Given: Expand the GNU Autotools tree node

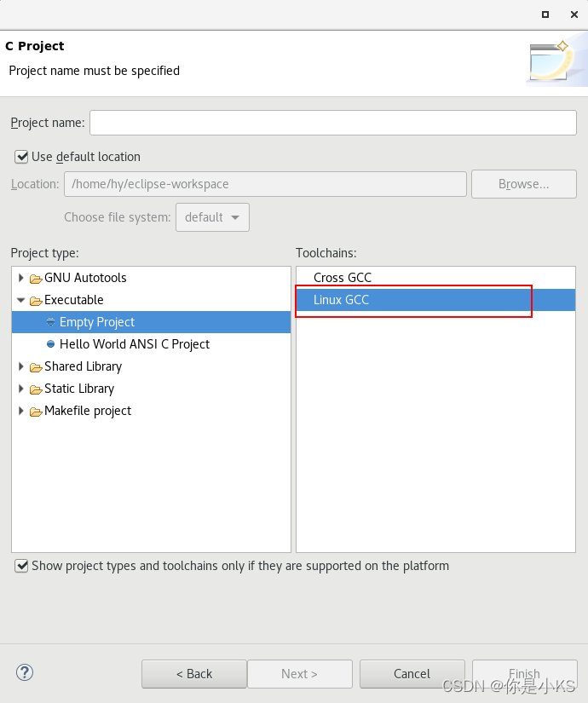Looking at the screenshot, I should 20,278.
